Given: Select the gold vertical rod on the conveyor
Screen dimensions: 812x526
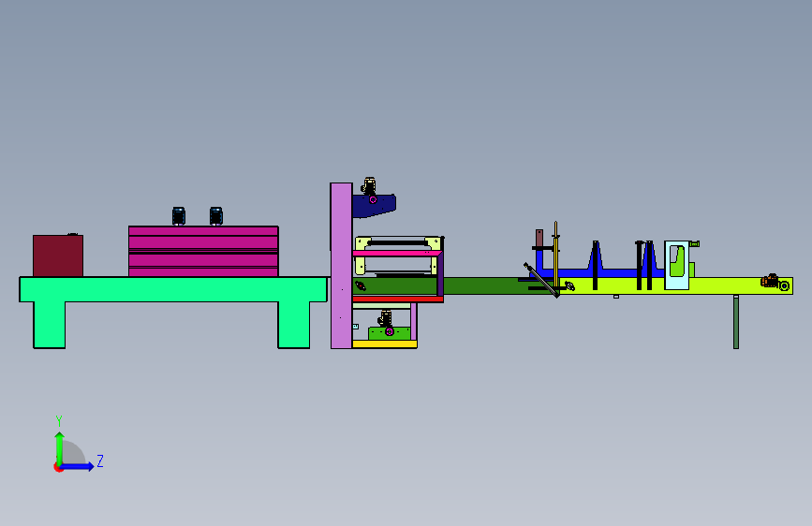Looking at the screenshot, I should pyautogui.click(x=555, y=256).
